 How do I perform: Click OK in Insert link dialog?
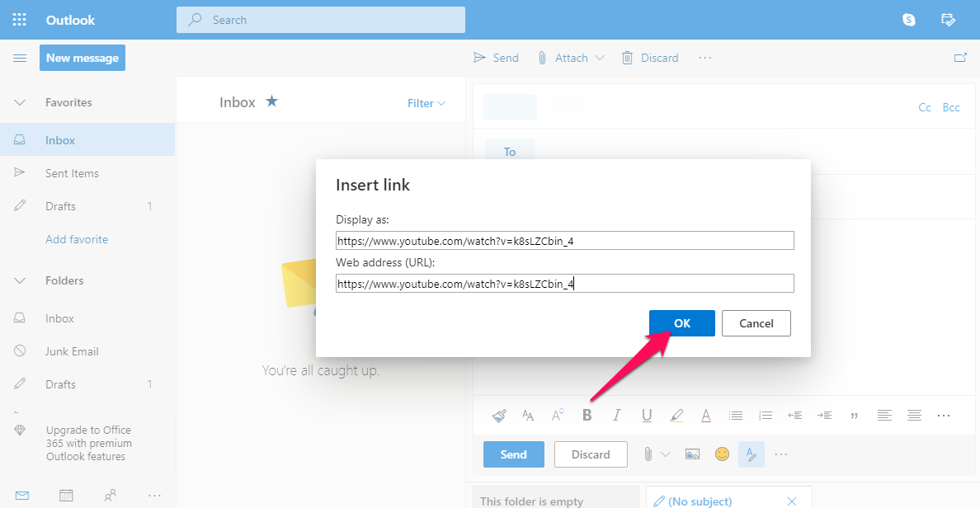point(682,323)
